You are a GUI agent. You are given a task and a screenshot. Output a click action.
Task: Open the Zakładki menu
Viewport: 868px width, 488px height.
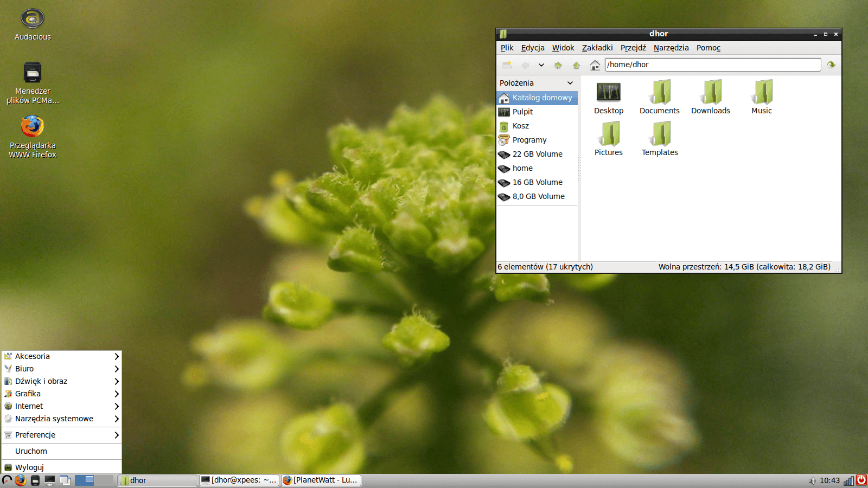pyautogui.click(x=597, y=48)
